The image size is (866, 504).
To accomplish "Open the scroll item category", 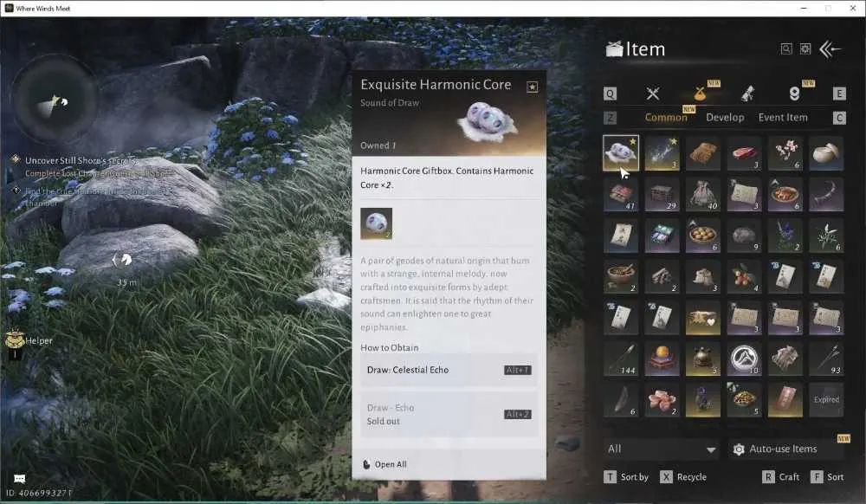I will click(x=748, y=94).
